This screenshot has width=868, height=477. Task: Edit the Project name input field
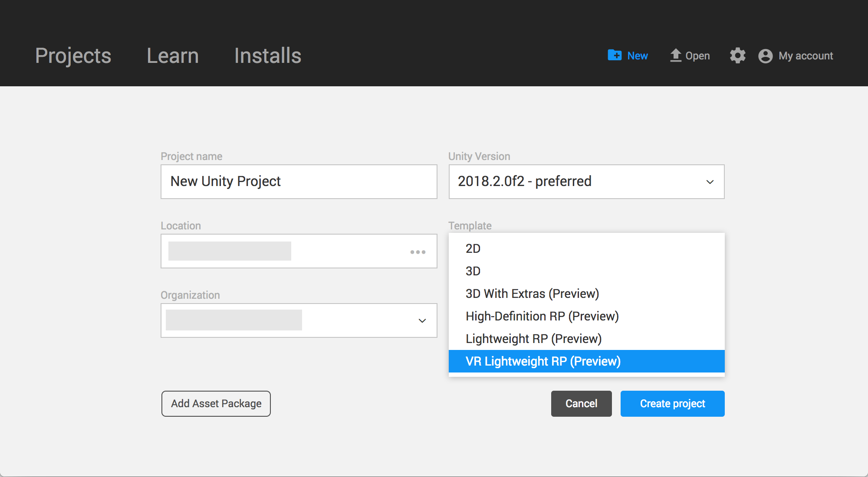(299, 181)
